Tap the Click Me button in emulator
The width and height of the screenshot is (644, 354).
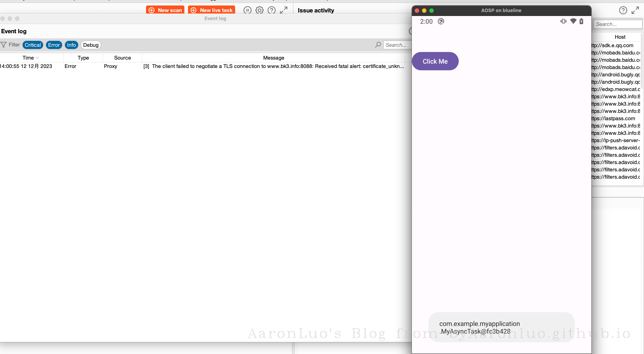(x=435, y=61)
